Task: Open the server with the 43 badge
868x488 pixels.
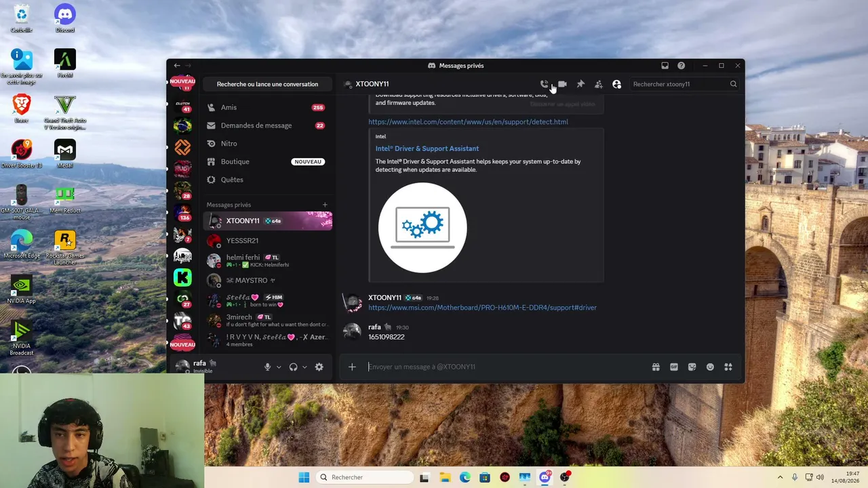Action: point(182,321)
